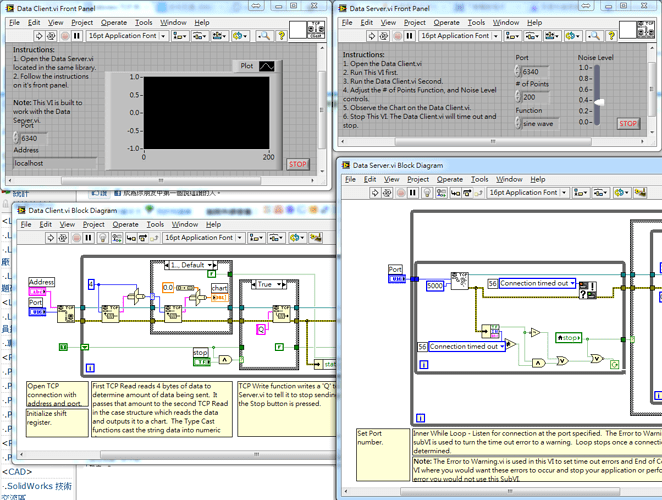Run the Data Client front panel VI
Image resolution: width=662 pixels, height=500 pixels.
39,36
